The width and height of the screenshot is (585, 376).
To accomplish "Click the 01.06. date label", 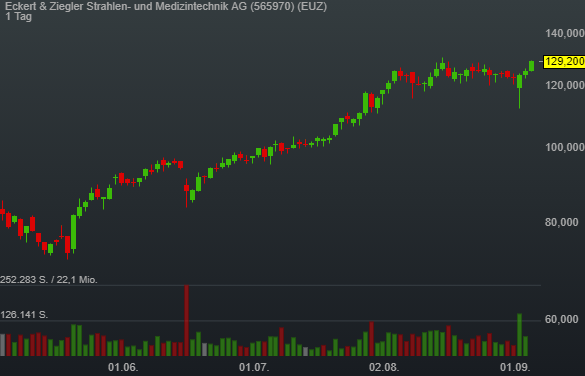I will pyautogui.click(x=123, y=367).
